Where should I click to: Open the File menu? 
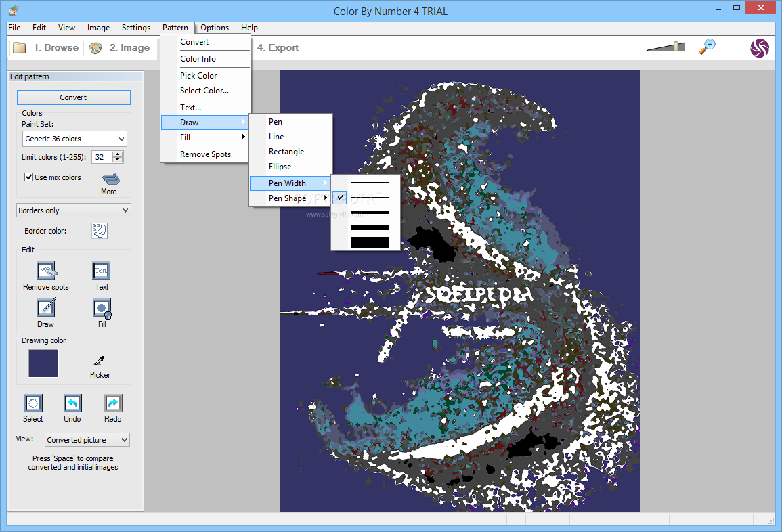14,28
